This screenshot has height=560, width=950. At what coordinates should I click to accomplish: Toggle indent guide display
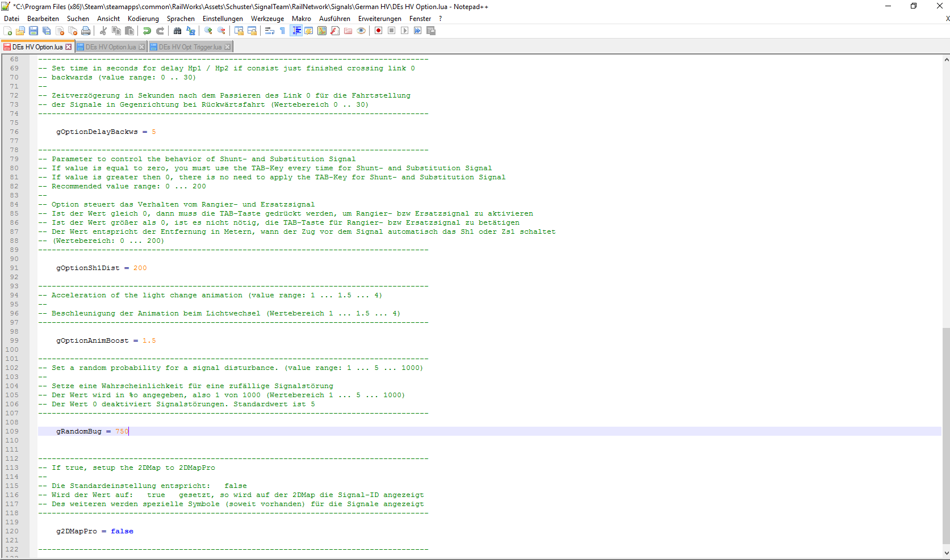click(296, 31)
